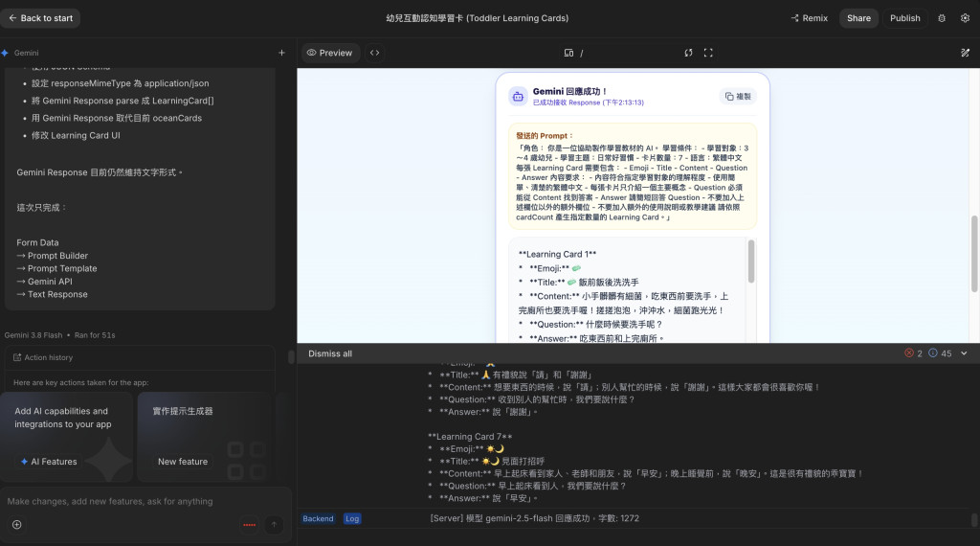Viewport: 980px width, 546px height.
Task: Click the 'Gemini API' flow line
Action: pos(44,282)
